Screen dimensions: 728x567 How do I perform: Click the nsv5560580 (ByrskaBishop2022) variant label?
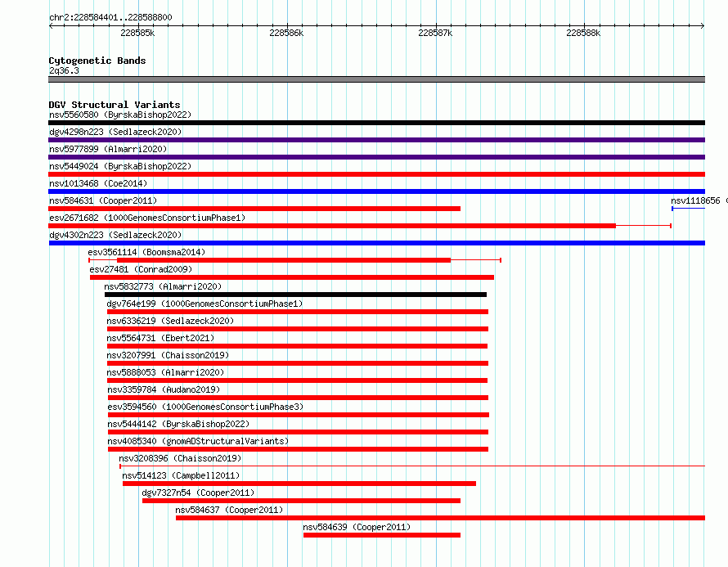click(x=120, y=115)
